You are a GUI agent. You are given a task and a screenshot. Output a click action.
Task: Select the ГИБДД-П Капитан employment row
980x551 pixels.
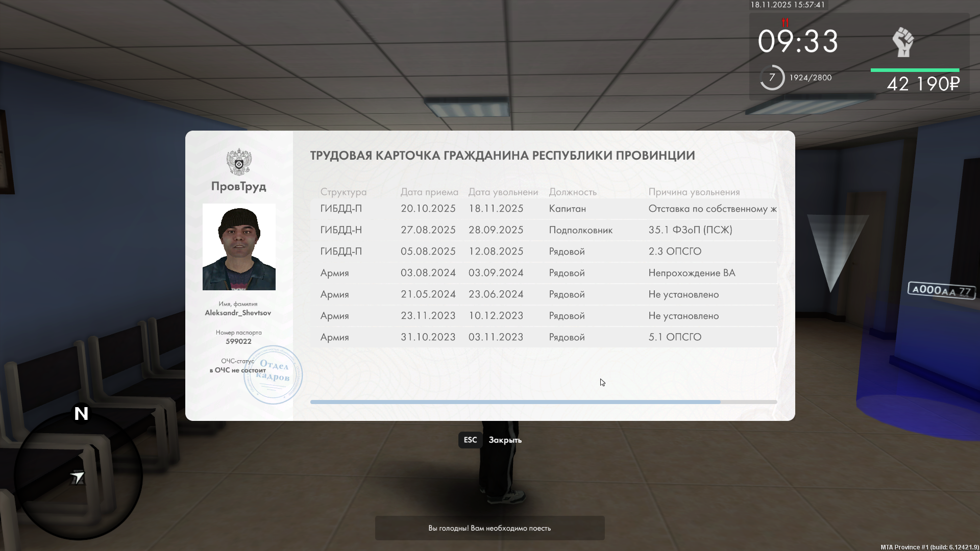(x=543, y=209)
